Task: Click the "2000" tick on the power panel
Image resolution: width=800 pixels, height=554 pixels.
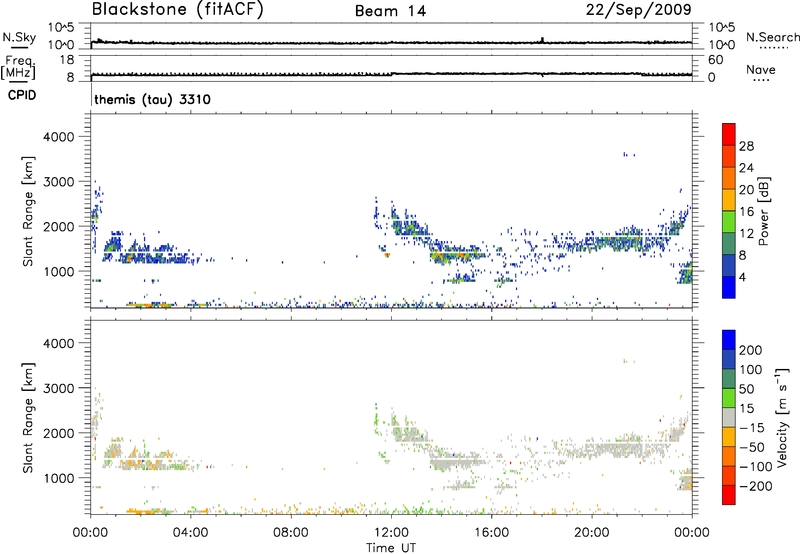Action: [x=59, y=226]
